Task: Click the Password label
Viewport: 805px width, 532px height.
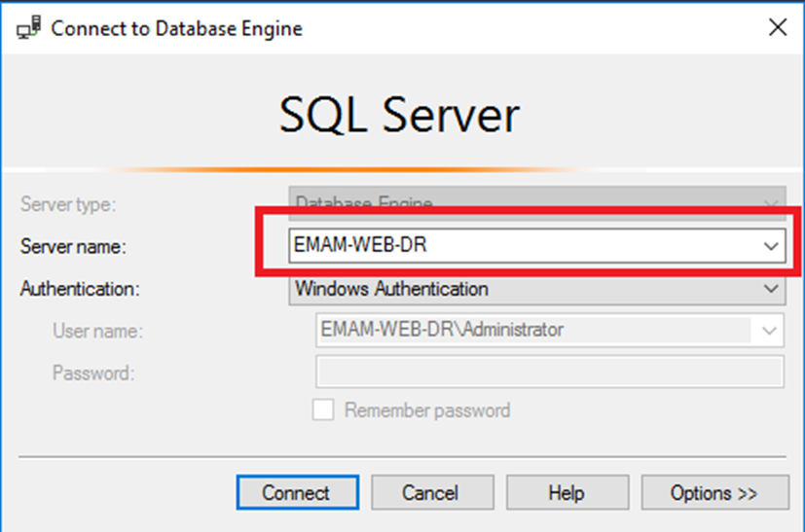Action: pos(93,372)
